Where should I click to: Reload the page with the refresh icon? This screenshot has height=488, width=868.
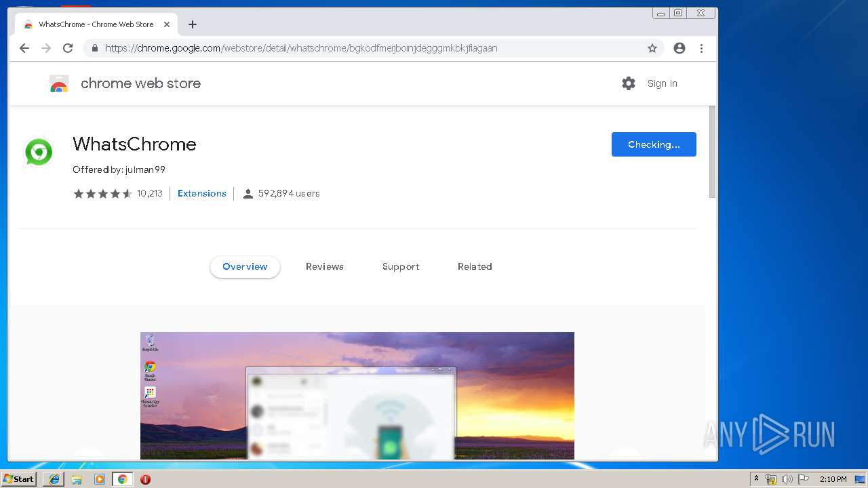(68, 48)
